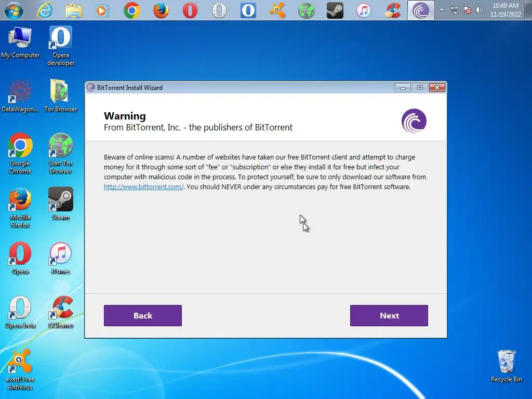Select the Opera beta desktop shortcut

tap(20, 312)
